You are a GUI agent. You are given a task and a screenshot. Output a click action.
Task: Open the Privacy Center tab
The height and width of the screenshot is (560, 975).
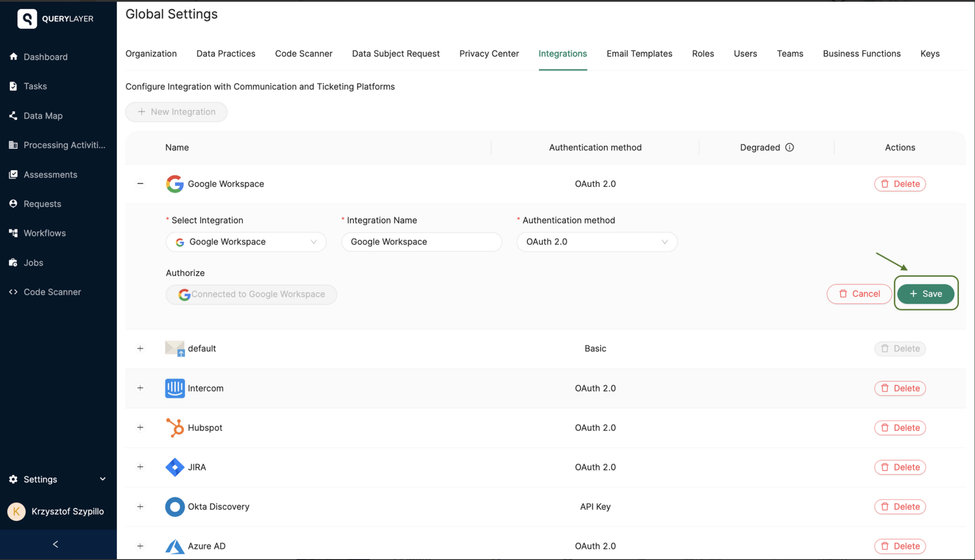click(x=489, y=53)
